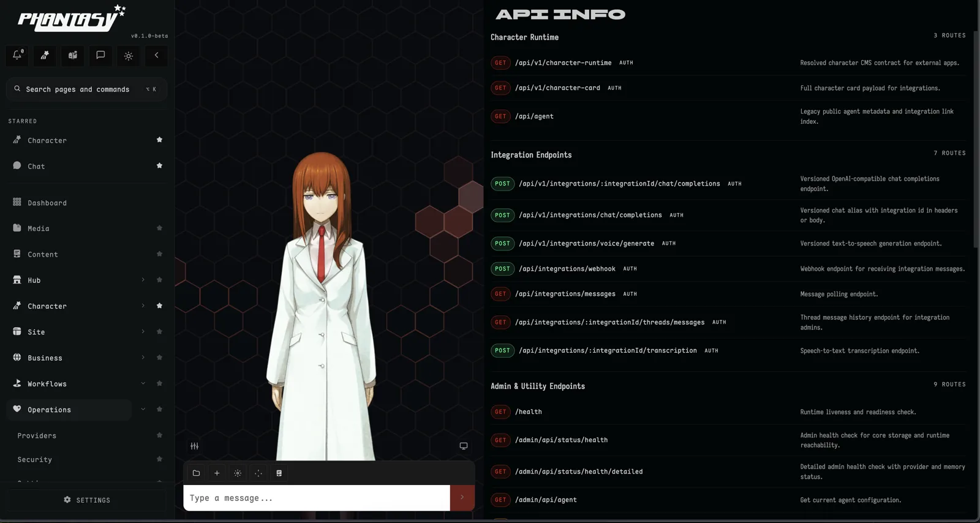
Task: Star the Media page
Action: (159, 228)
